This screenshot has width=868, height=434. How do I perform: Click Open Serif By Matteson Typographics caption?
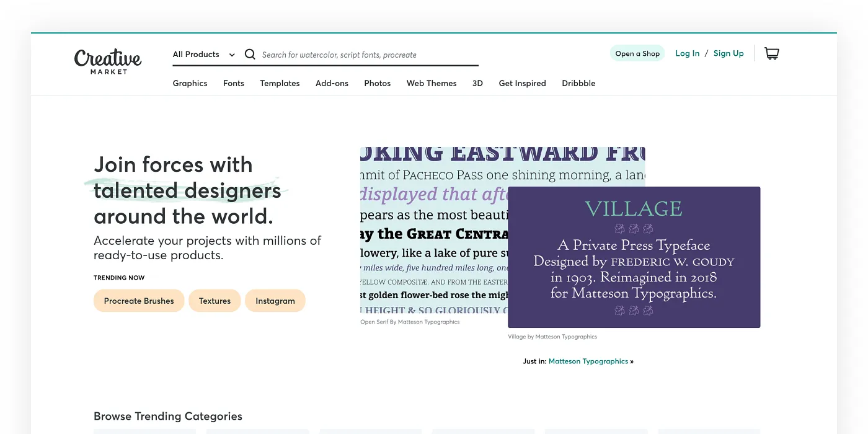[410, 322]
